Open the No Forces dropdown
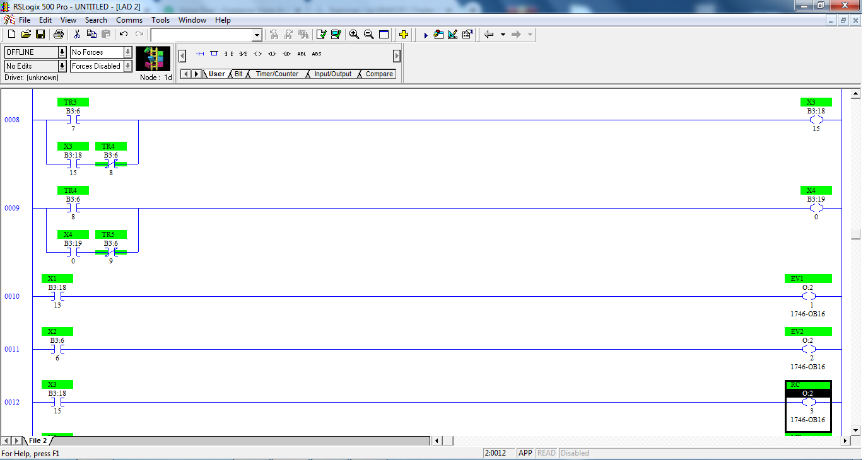The height and width of the screenshot is (460, 868). tap(127, 52)
